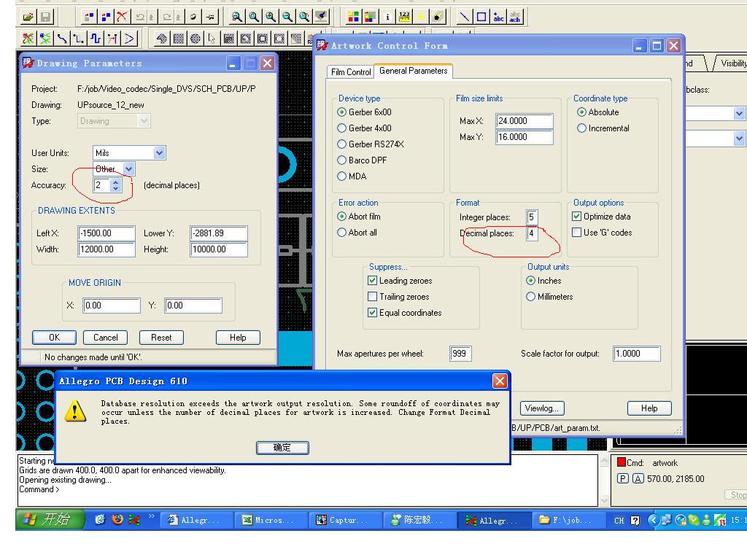The image size is (747, 560).
Task: Click the Max X film size field
Action: point(524,121)
